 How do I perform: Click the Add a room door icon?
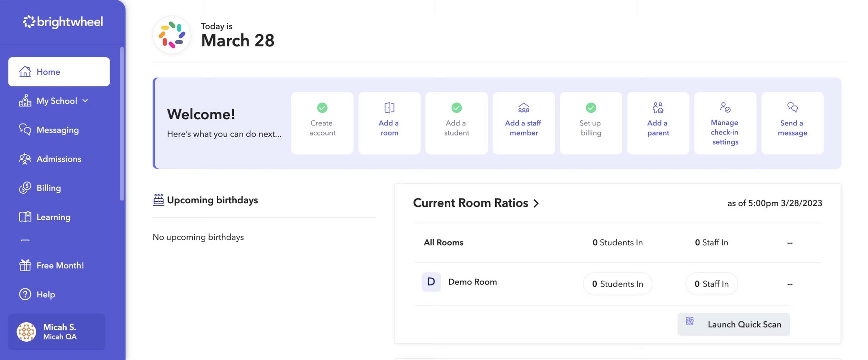389,108
